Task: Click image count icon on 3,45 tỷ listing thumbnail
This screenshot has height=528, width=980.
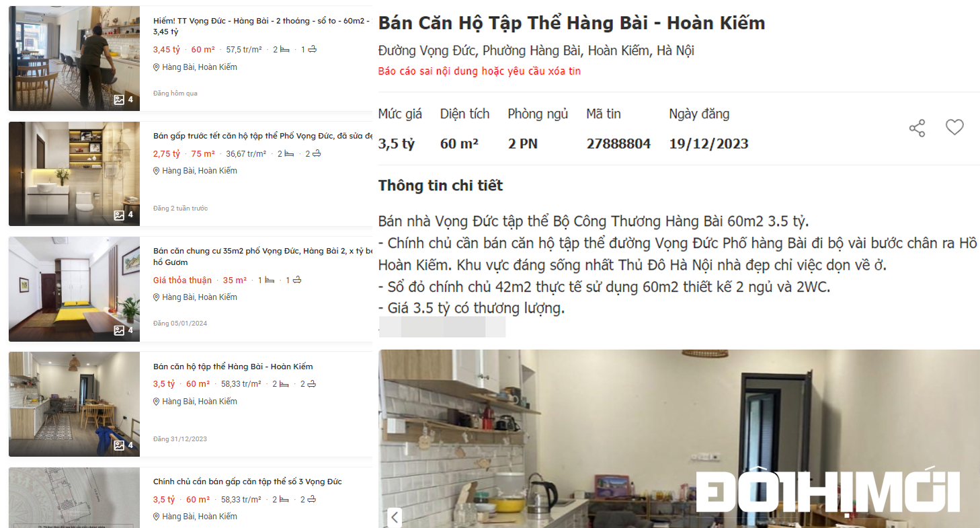Action: [x=119, y=100]
